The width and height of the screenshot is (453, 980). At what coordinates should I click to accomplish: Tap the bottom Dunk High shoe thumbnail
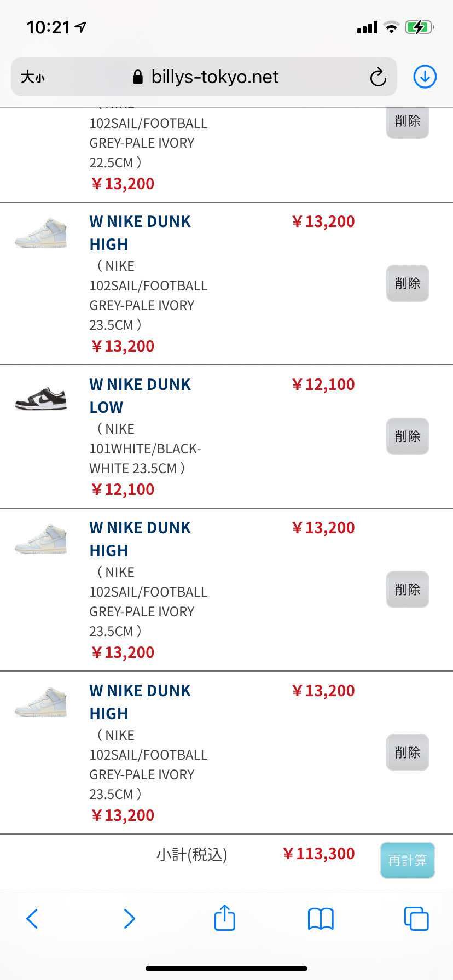(41, 702)
